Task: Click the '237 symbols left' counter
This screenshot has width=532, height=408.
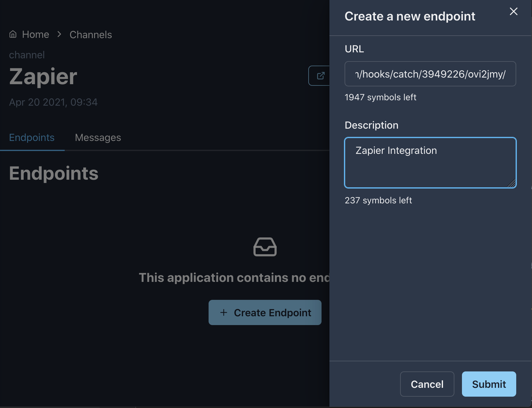Action: tap(378, 200)
